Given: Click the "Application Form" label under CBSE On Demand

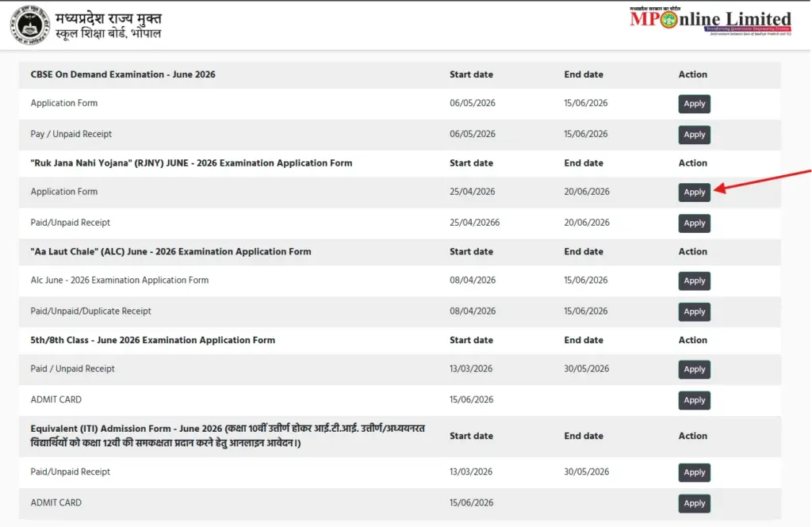Looking at the screenshot, I should coord(63,103).
